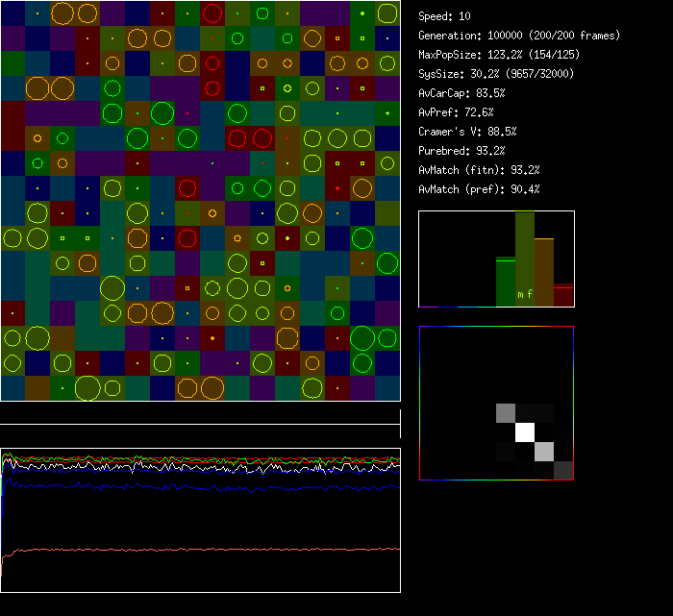Click the dark green histogram bar
This screenshot has width=673, height=616.
pyautogui.click(x=506, y=281)
